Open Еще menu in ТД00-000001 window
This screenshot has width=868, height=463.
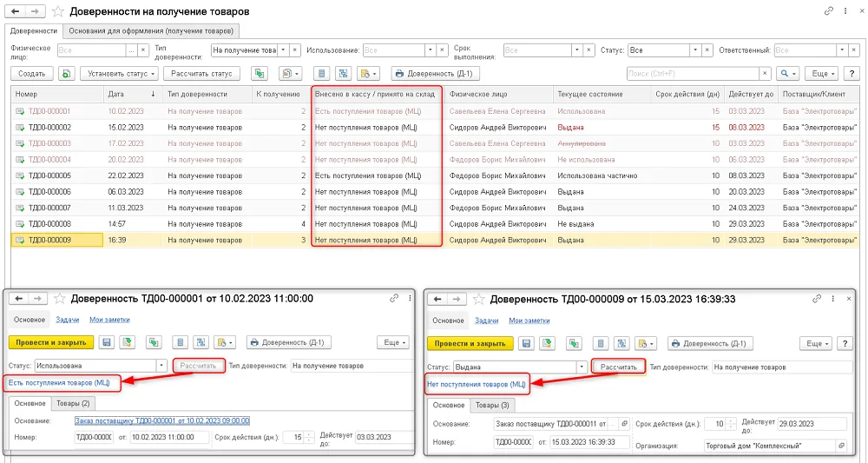coord(393,343)
